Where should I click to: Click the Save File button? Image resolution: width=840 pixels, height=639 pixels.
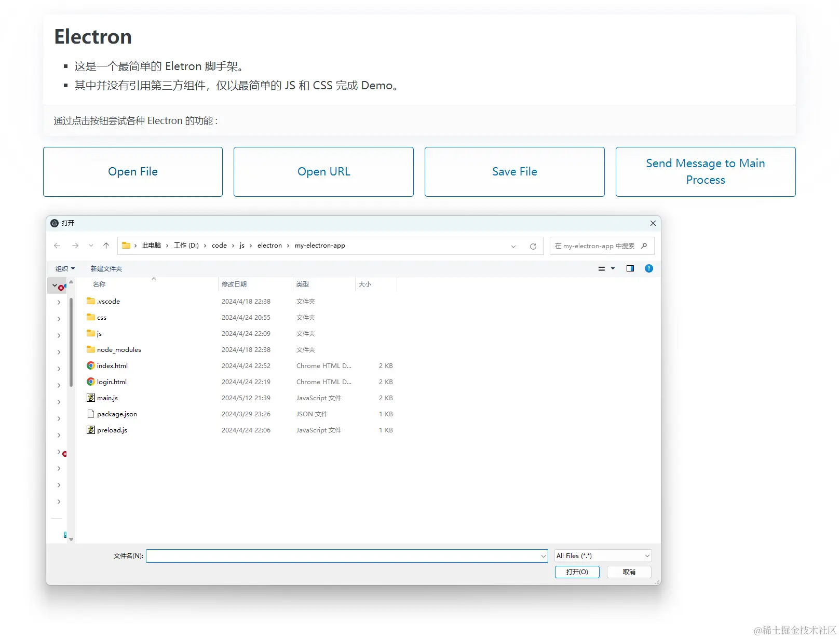tap(514, 172)
